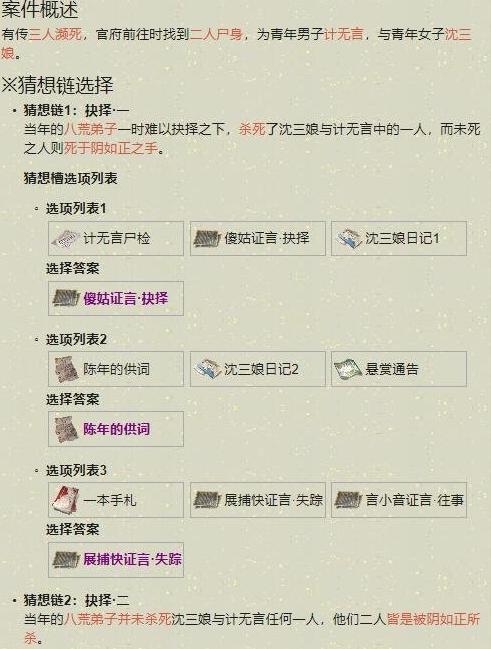Click the scroll icon beside 傻姑证言·抉择 option
491x649 pixels.
coord(207,238)
